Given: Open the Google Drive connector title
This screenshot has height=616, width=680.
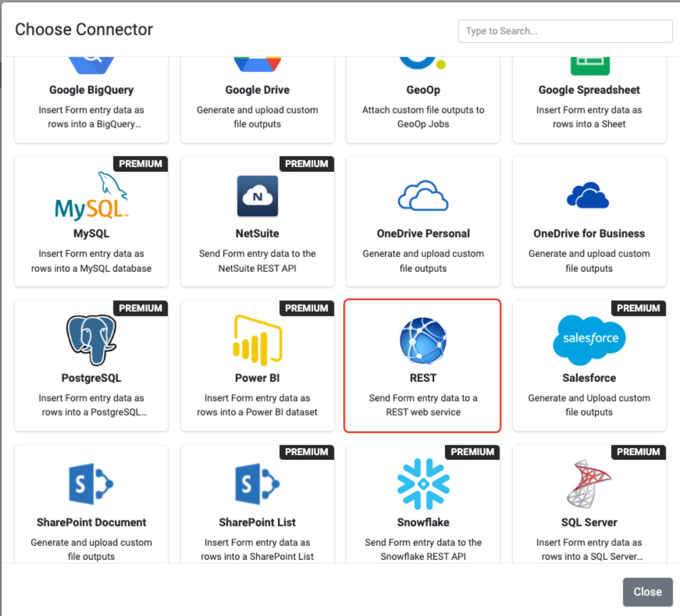Looking at the screenshot, I should click(257, 90).
